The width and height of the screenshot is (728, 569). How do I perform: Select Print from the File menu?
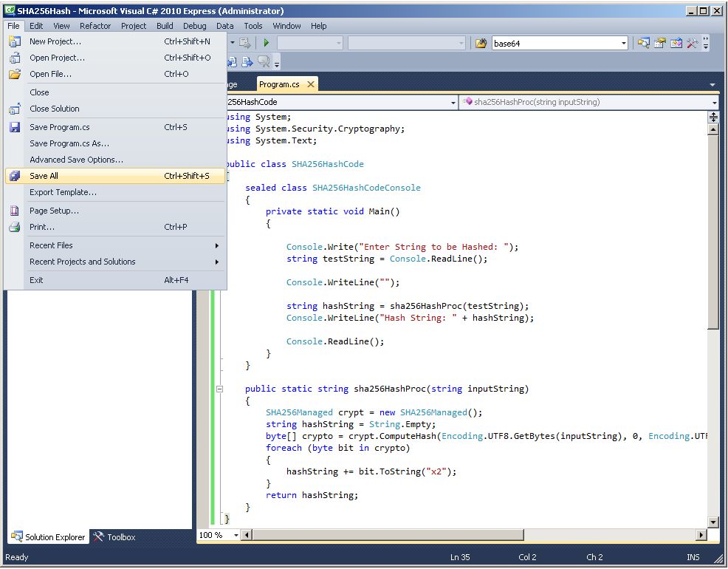(42, 227)
